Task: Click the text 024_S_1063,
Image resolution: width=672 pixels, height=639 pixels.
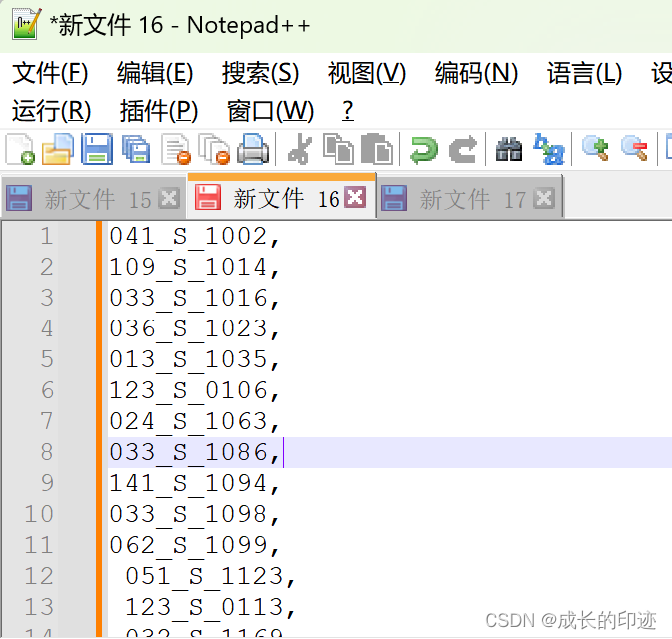Action: tap(194, 422)
